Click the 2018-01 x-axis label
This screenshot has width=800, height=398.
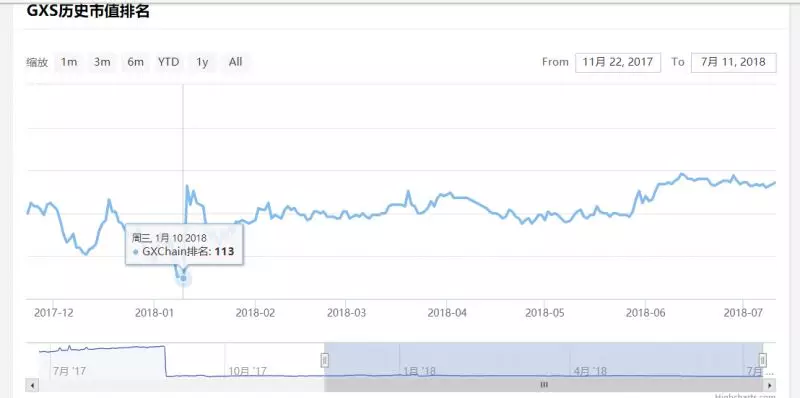155,313
